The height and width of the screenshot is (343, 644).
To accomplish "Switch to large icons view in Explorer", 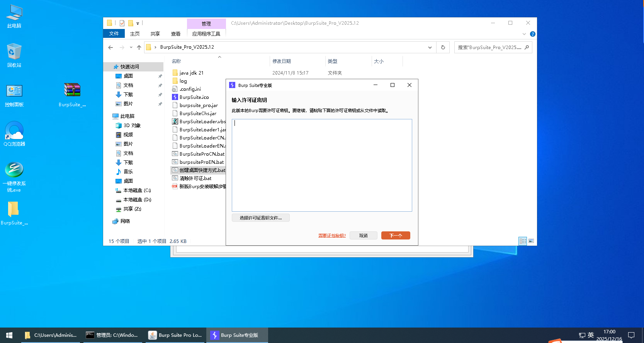I will point(531,241).
